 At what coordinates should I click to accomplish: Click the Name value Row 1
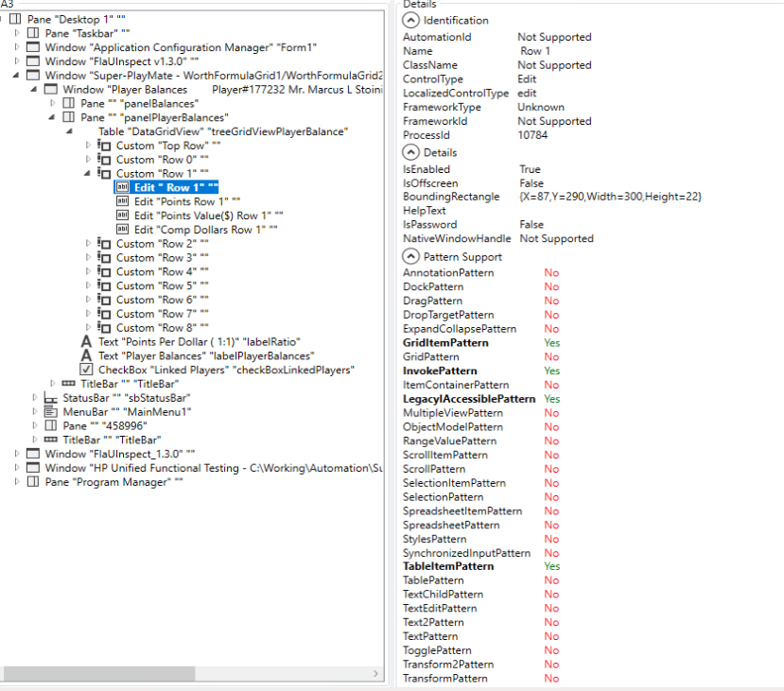click(535, 51)
